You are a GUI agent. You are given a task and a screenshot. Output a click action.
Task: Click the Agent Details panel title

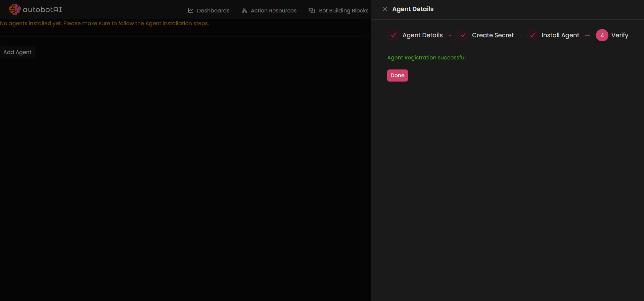click(413, 9)
